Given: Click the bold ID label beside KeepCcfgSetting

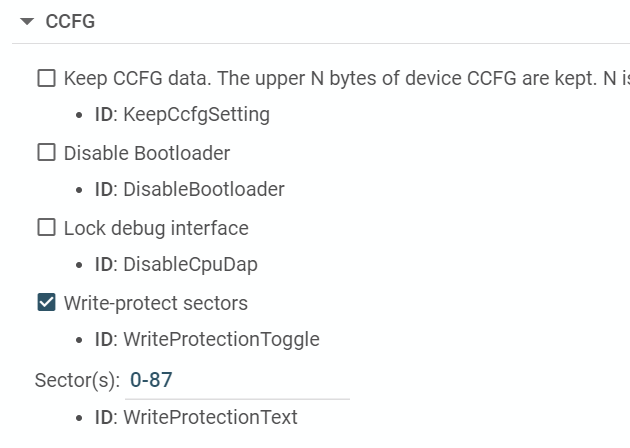Looking at the screenshot, I should (104, 114).
